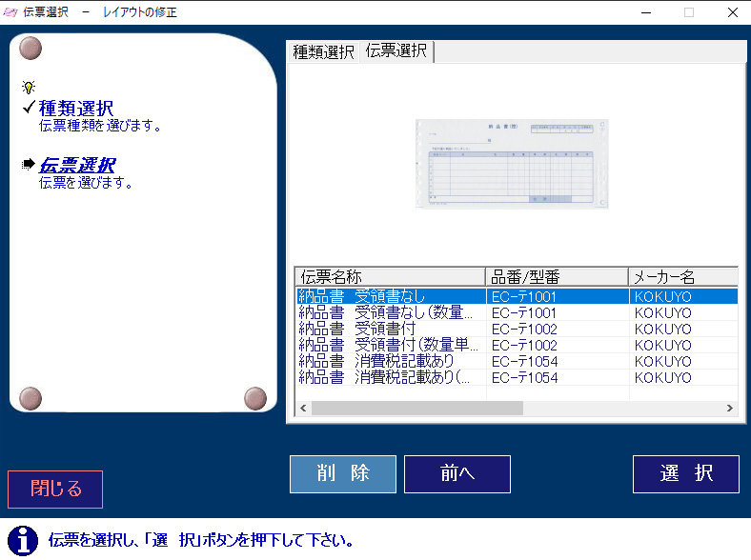Sort by the 品番/型番 column header
The height and width of the screenshot is (560, 751).
[x=556, y=277]
